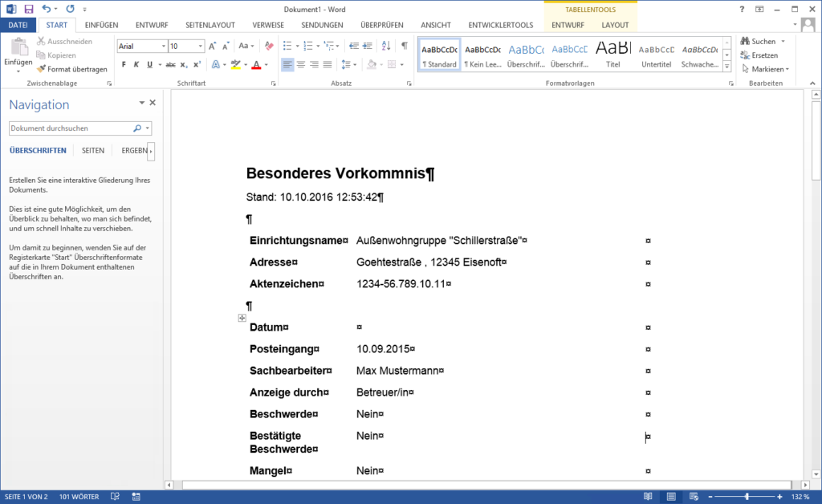Click the Dokument durchsuchen search field
Screen dimensions: 822x504
pyautogui.click(x=71, y=128)
